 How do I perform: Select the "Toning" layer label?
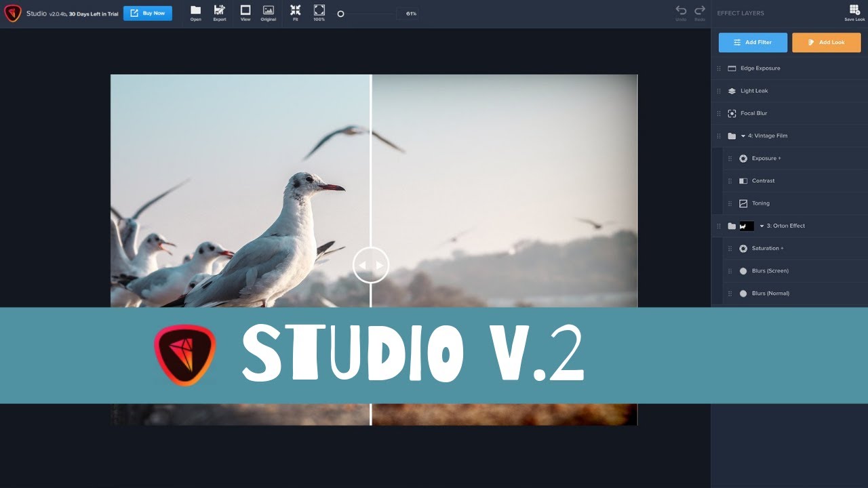point(761,203)
